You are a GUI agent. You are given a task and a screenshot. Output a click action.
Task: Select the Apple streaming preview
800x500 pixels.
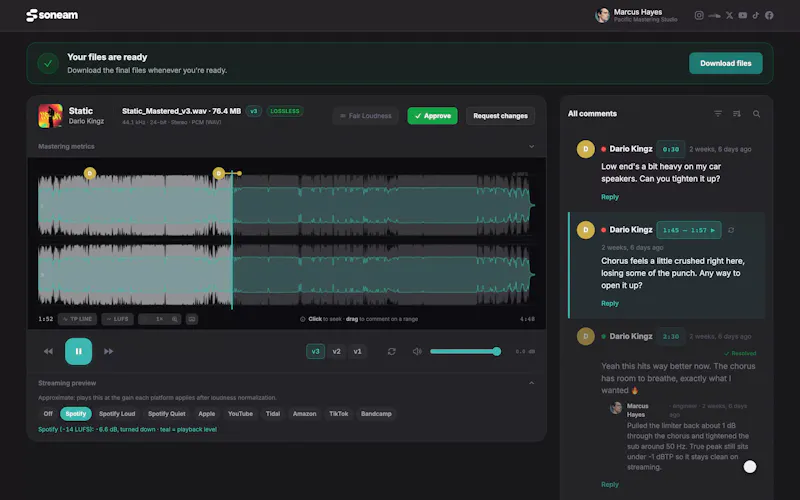coord(207,414)
